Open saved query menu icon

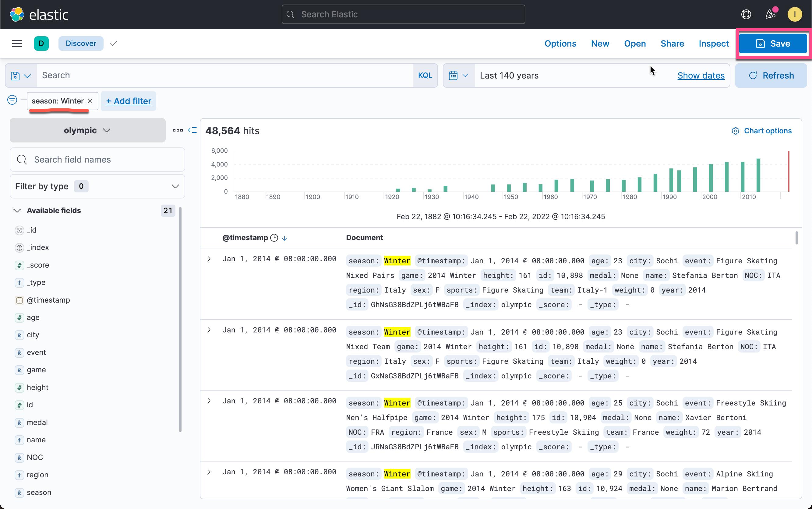21,76
